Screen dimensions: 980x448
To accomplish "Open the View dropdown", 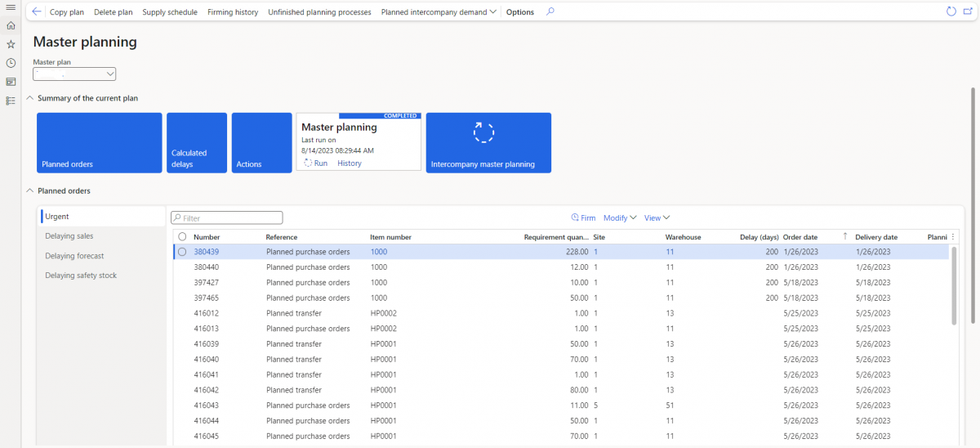I will pyautogui.click(x=657, y=217).
